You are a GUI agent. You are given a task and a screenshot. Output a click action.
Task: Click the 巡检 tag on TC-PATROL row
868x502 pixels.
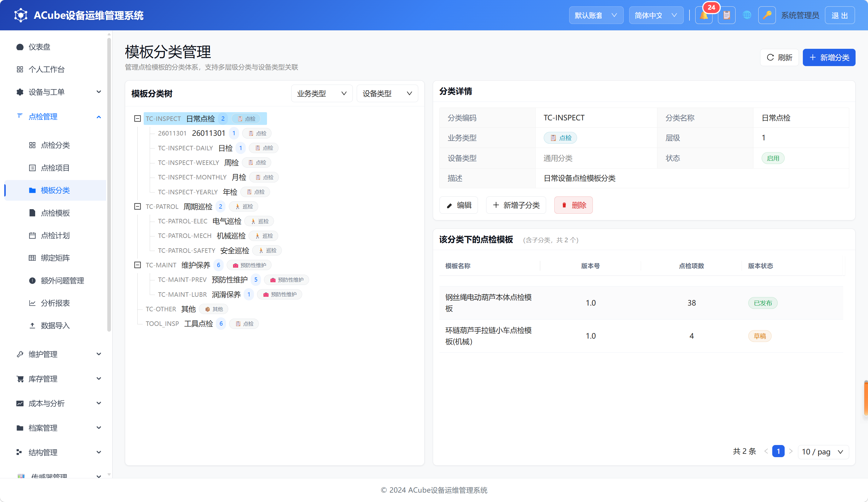pos(244,207)
